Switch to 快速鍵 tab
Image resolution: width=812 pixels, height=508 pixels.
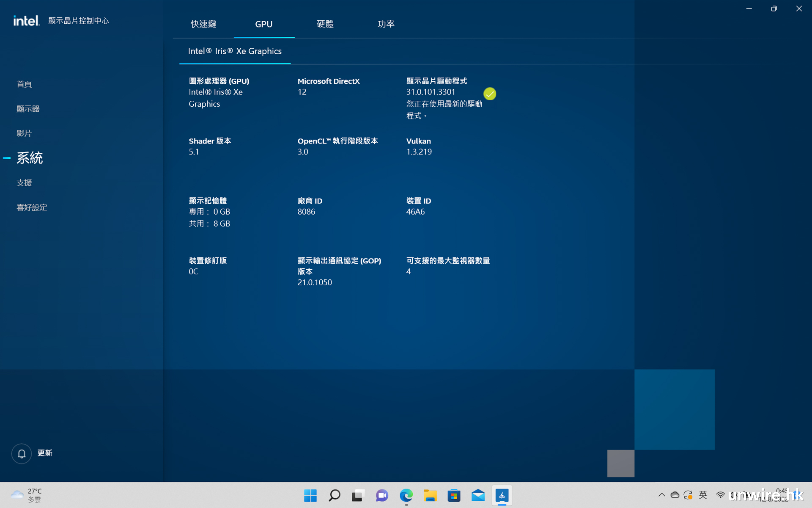(203, 24)
